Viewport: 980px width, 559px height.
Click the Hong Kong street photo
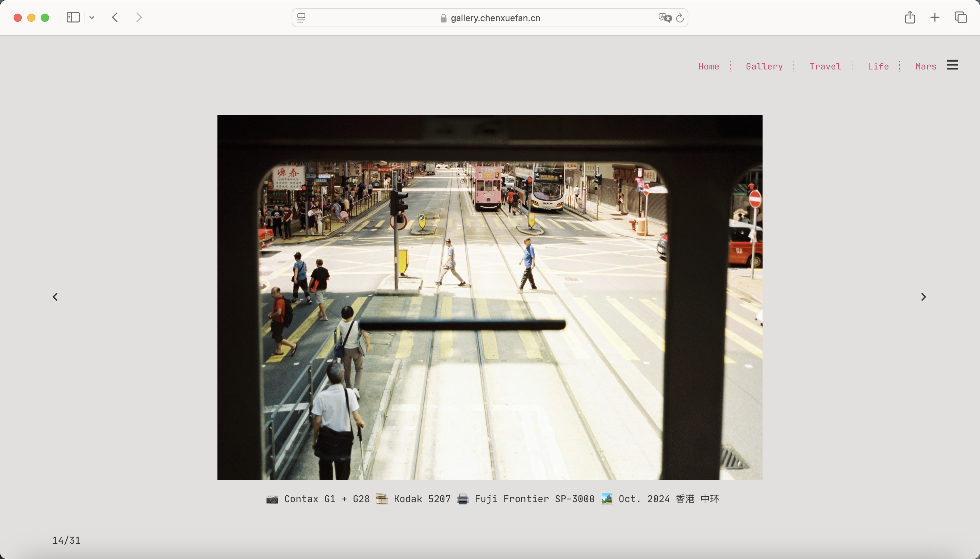[490, 297]
